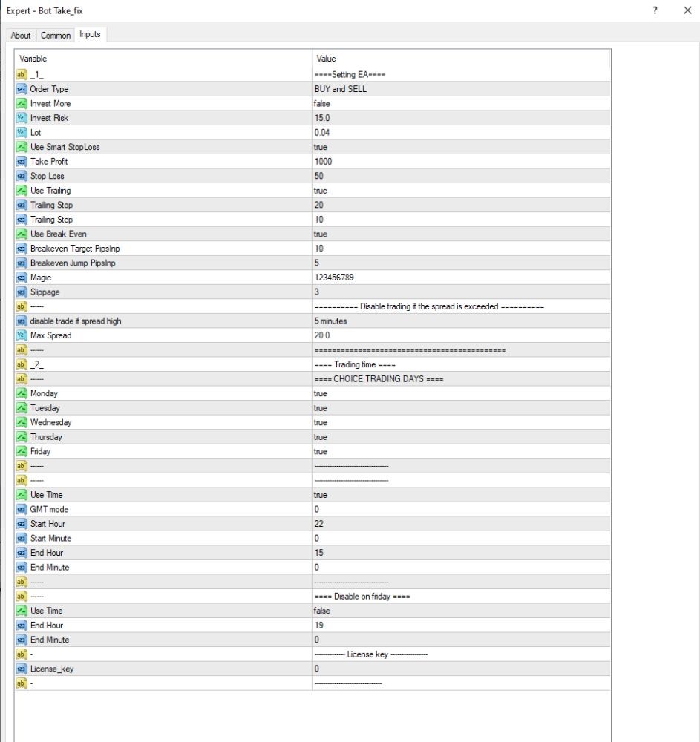Image resolution: width=700 pixels, height=742 pixels.
Task: Click the help question mark button
Action: pyautogui.click(x=655, y=10)
